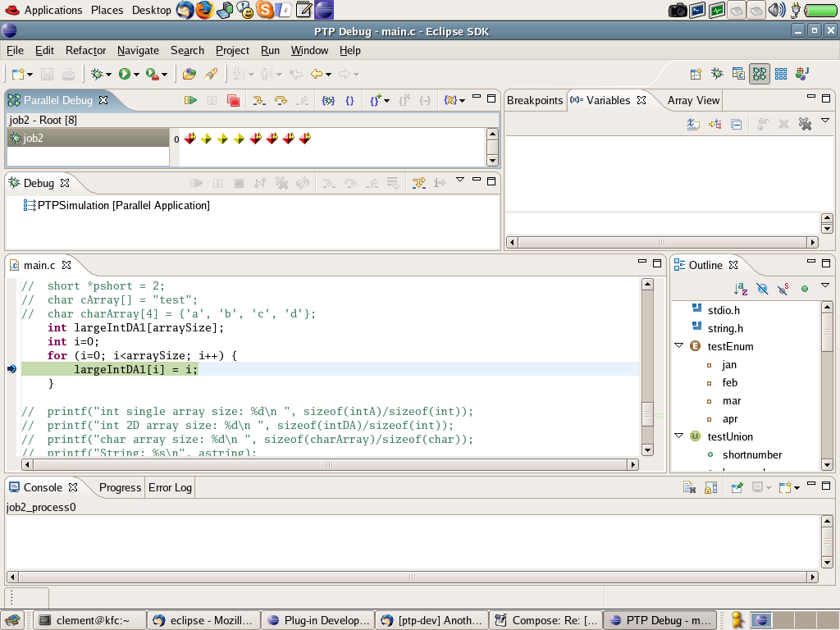Collapse the testEnum outline node
This screenshot has height=630, width=840.
[678, 346]
